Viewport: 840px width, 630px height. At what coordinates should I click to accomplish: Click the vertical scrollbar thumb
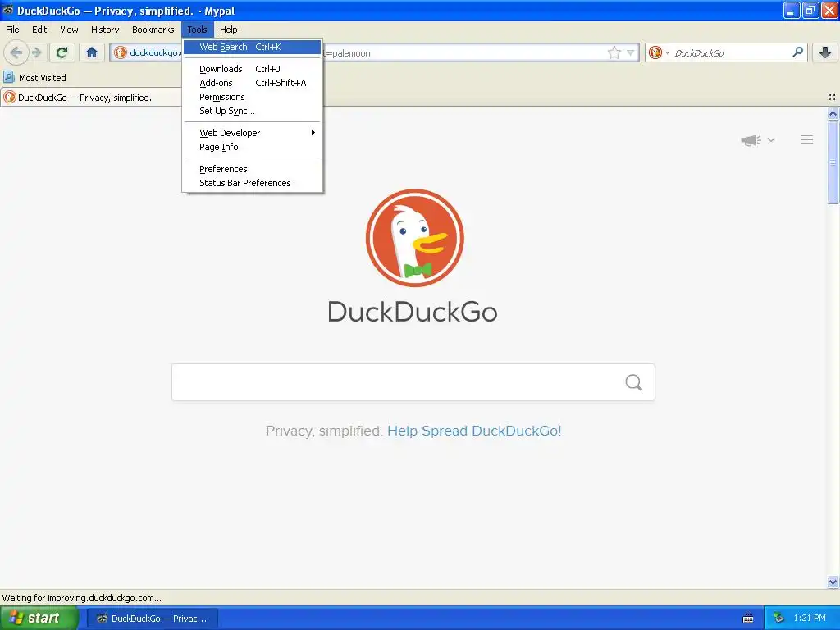point(833,162)
